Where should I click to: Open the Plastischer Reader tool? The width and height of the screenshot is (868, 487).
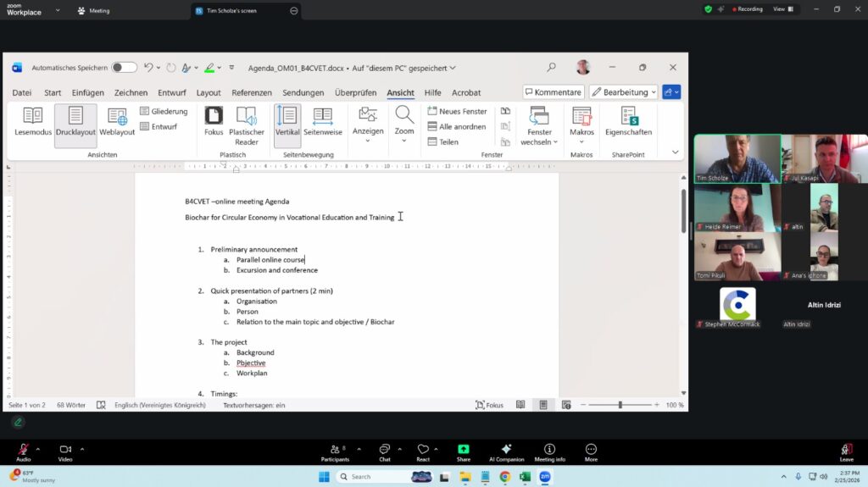tap(247, 124)
